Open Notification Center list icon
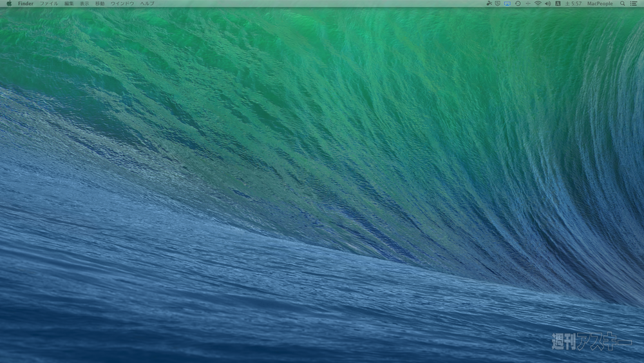644x363 pixels. tap(634, 3)
